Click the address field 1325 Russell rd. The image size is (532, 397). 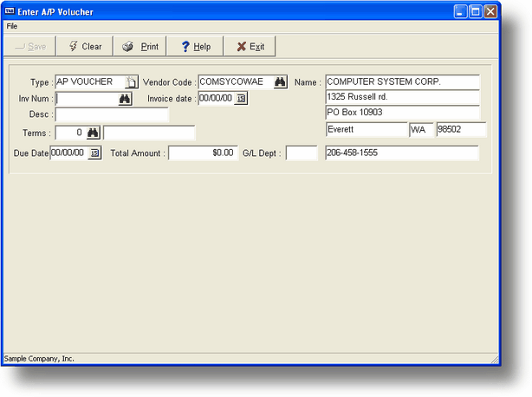[402, 97]
